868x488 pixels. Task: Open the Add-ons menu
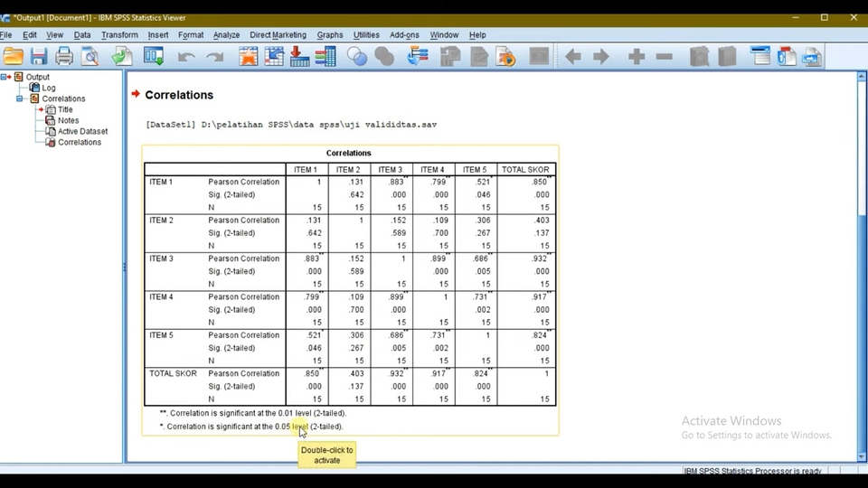tap(404, 35)
